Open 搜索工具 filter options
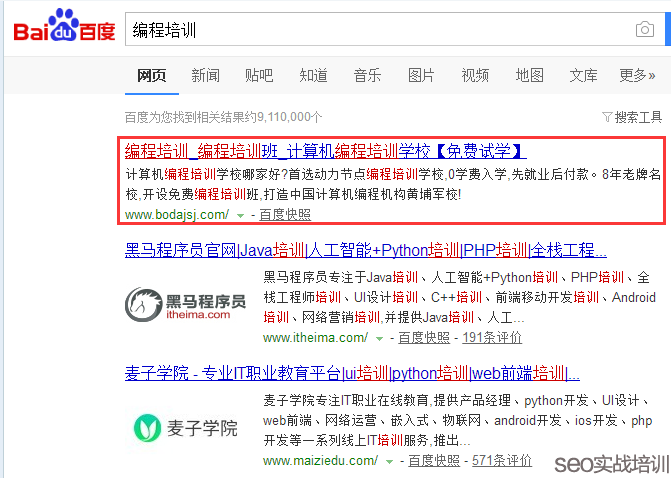Screen dimensions: 671x478 (x=632, y=117)
